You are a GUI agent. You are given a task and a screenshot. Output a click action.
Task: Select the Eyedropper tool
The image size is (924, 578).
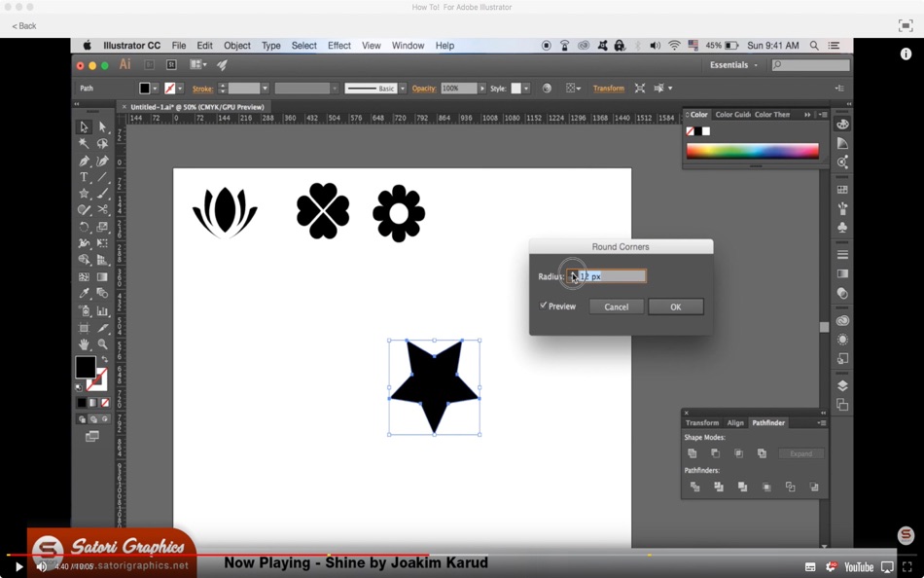tap(84, 294)
